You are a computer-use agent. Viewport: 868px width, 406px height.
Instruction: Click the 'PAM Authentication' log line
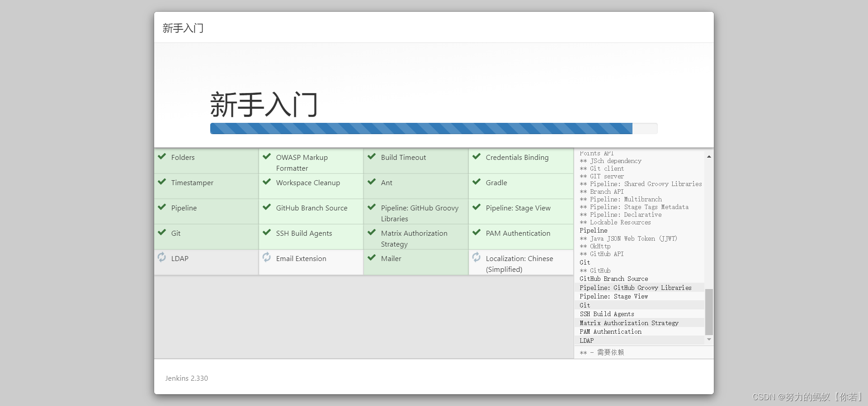[x=611, y=331]
